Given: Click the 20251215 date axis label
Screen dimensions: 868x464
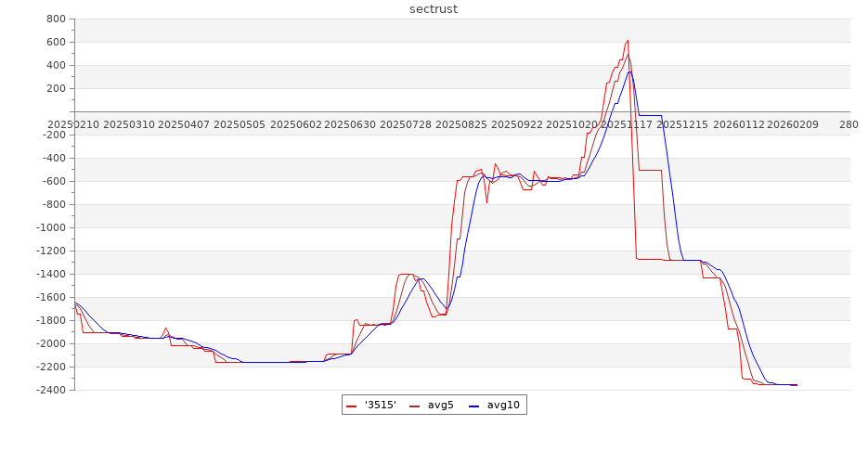Looking at the screenshot, I should (x=681, y=124).
